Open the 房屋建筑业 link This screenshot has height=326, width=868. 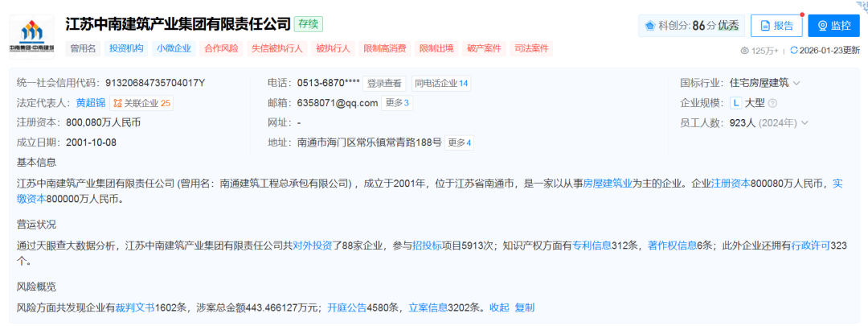(x=608, y=184)
